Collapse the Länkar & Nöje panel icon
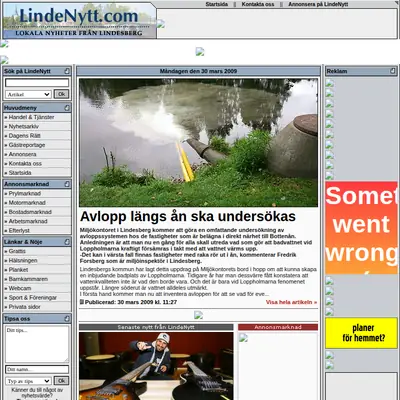 pos(67,242)
